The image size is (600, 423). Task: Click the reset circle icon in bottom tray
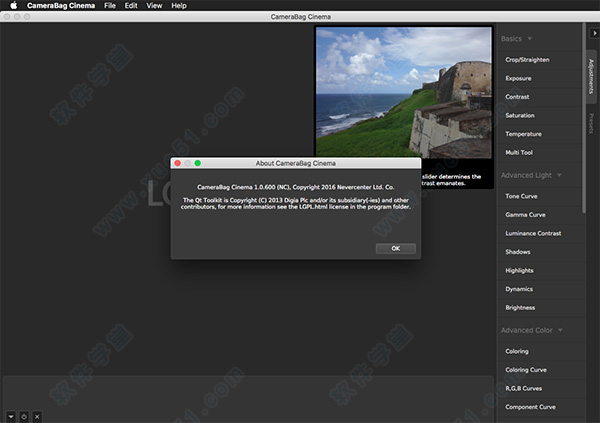point(24,416)
